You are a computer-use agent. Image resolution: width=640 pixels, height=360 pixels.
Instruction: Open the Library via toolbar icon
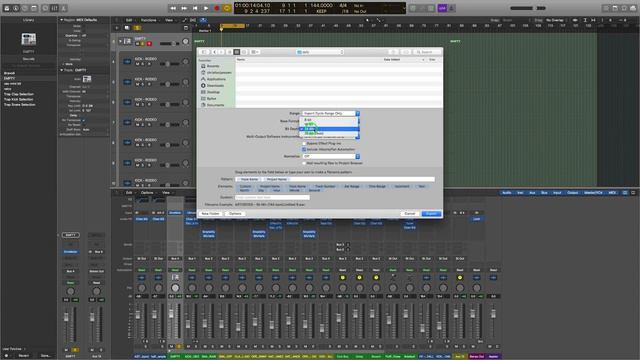click(x=7, y=8)
